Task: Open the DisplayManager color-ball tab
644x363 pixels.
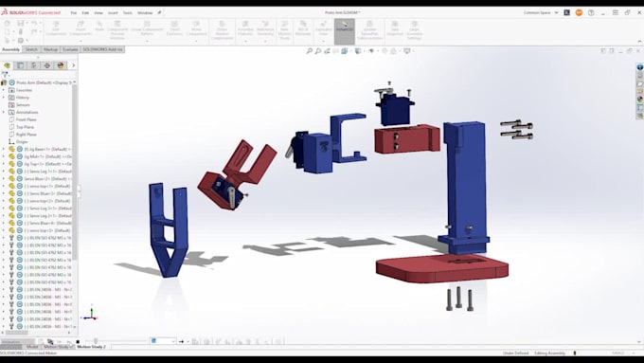Action: [61, 65]
